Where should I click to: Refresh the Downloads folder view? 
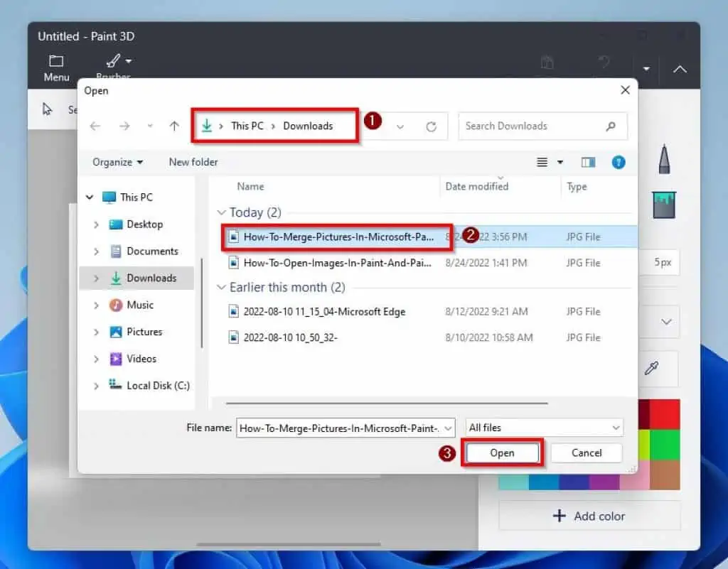434,126
